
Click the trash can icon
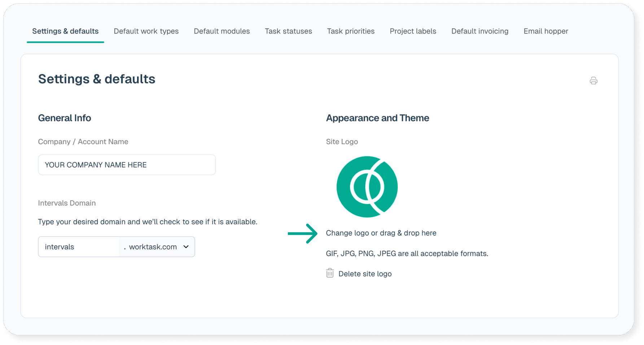(330, 273)
